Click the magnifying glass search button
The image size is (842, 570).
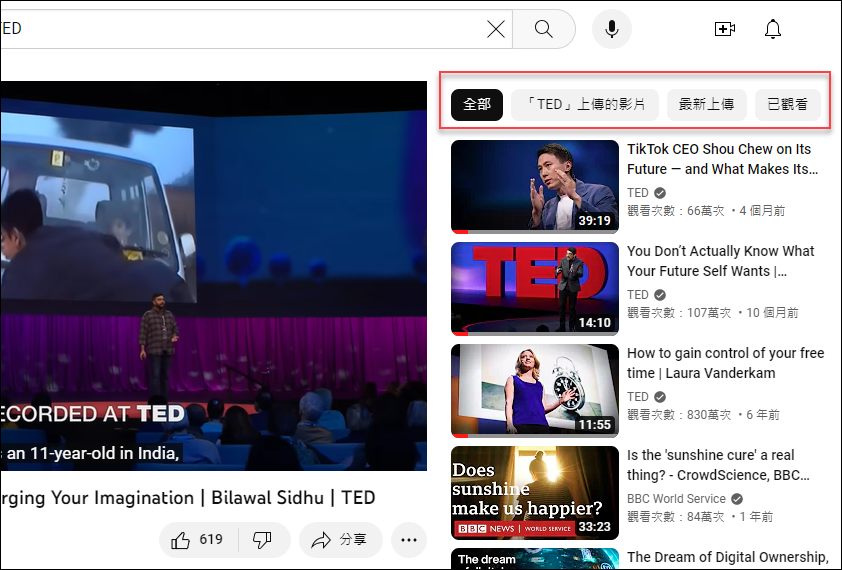(544, 29)
